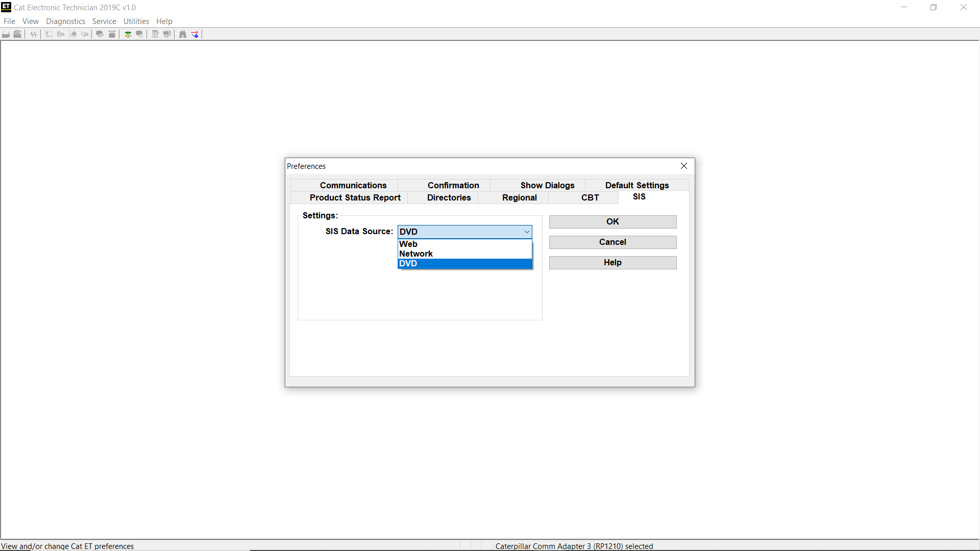This screenshot has width=980, height=551.
Task: Click the green-yellow arrows toolbar icon
Action: [x=128, y=34]
